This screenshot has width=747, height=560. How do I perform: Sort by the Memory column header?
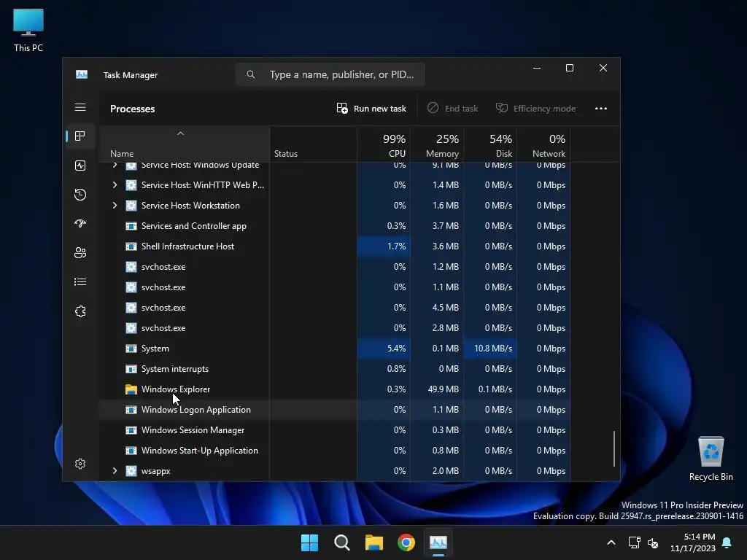tap(438, 144)
